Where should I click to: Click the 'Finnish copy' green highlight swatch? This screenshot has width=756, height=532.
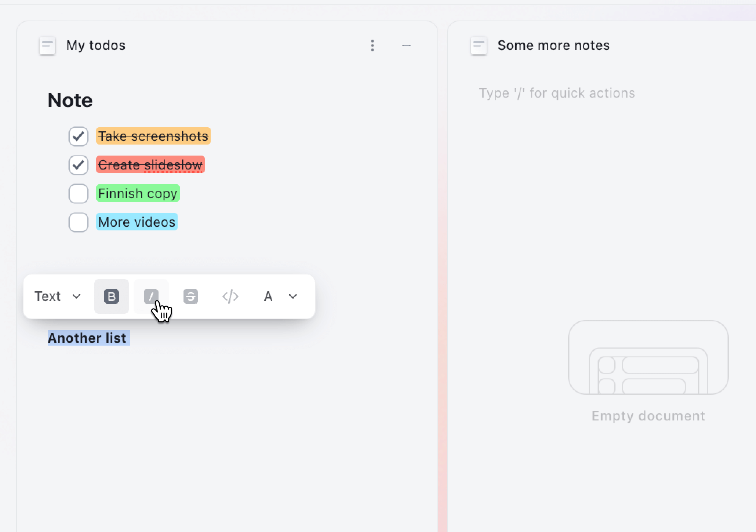click(138, 193)
